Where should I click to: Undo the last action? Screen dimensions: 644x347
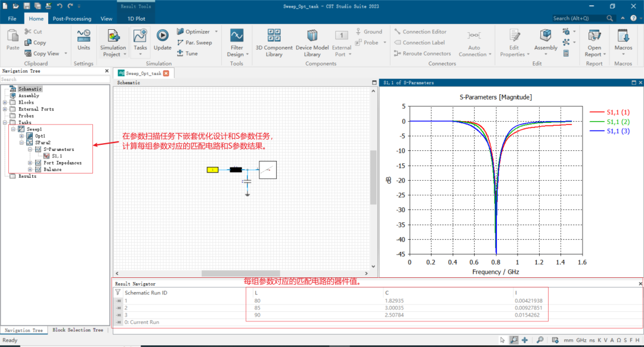60,6
